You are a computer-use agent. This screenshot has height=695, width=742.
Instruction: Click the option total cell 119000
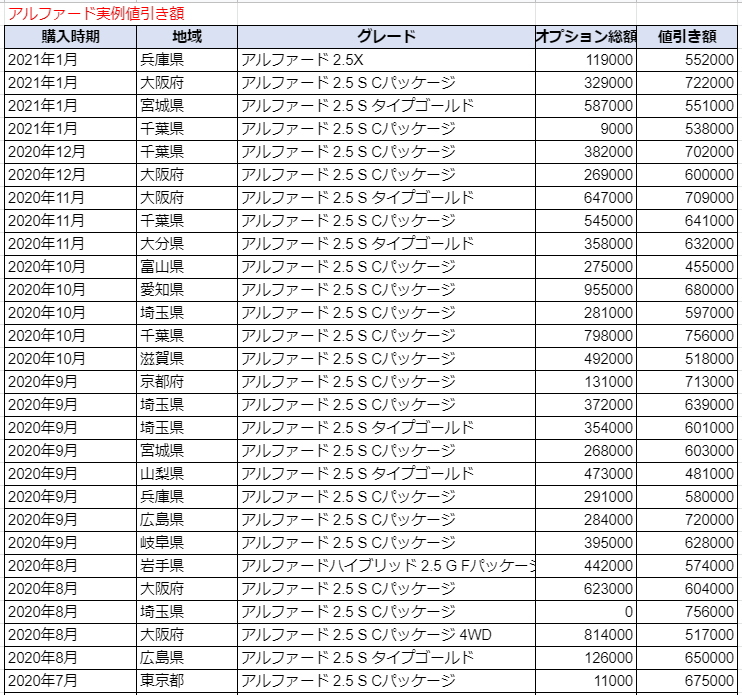click(x=586, y=60)
